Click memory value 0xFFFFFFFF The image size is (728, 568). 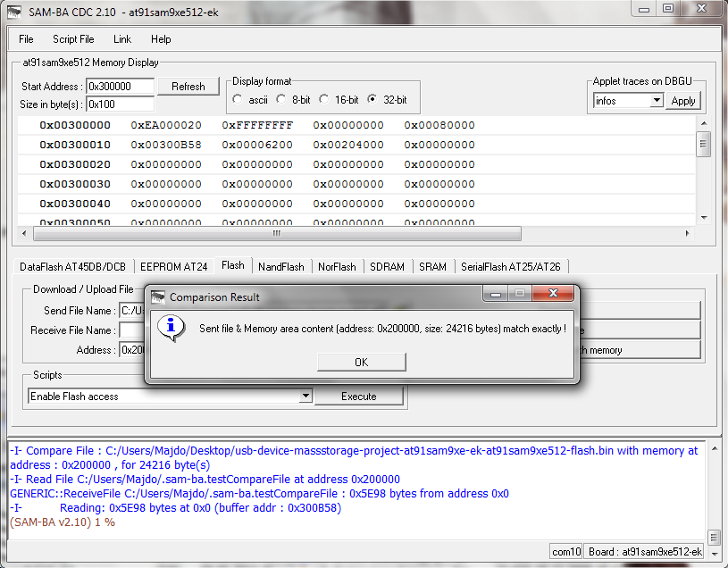click(257, 125)
